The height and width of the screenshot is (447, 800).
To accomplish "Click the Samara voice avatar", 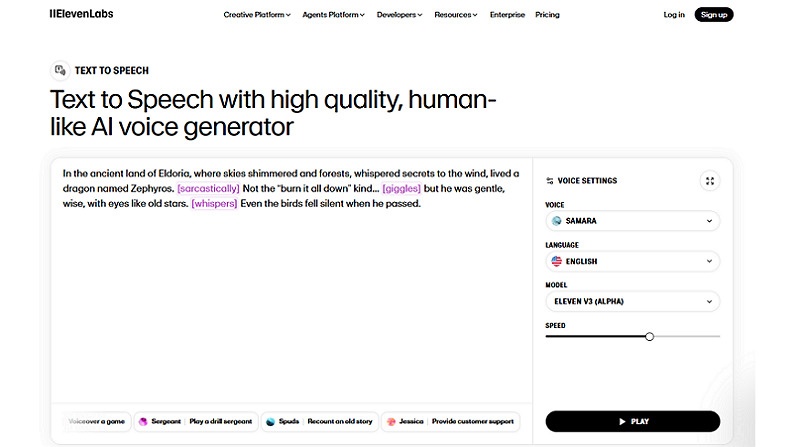I will tap(557, 221).
